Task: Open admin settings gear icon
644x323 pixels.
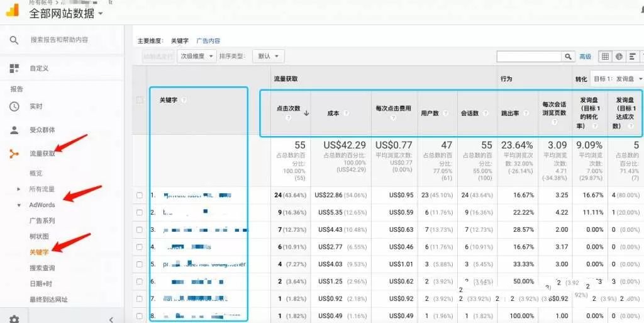Action: 14,319
